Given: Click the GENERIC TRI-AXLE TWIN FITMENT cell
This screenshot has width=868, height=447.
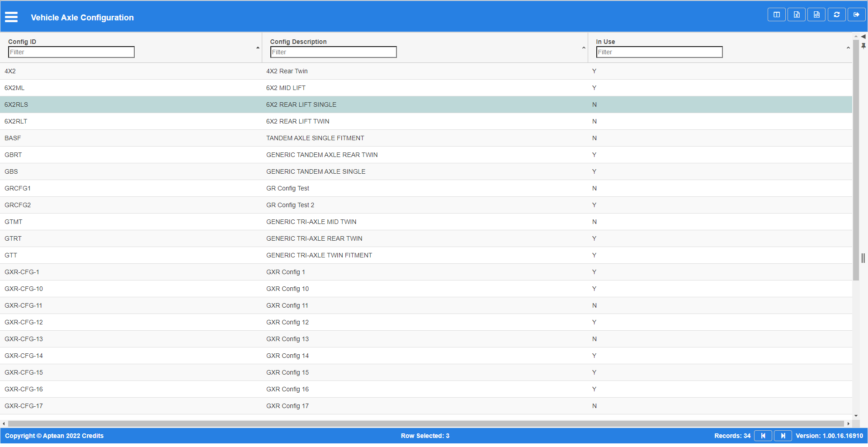Looking at the screenshot, I should tap(319, 255).
